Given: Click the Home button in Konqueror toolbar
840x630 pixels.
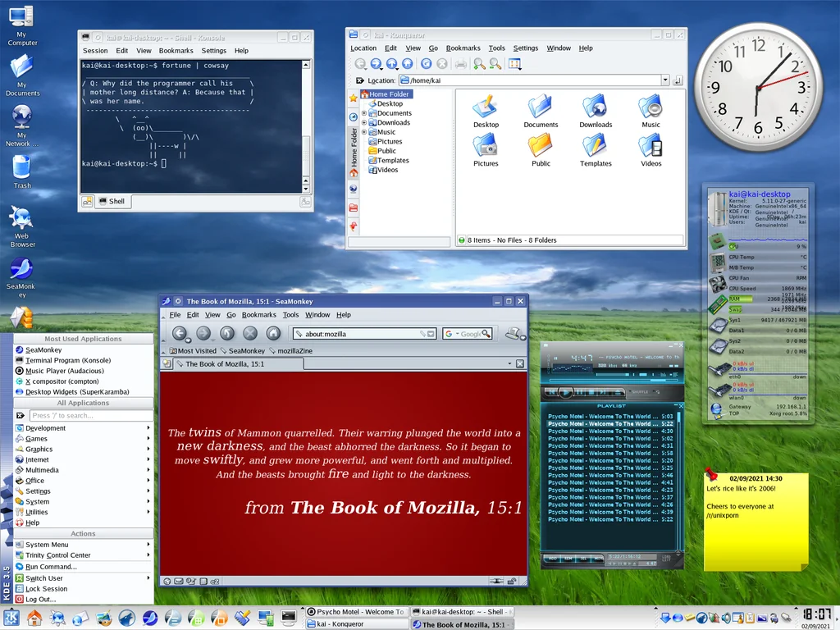Looking at the screenshot, I should tap(407, 64).
